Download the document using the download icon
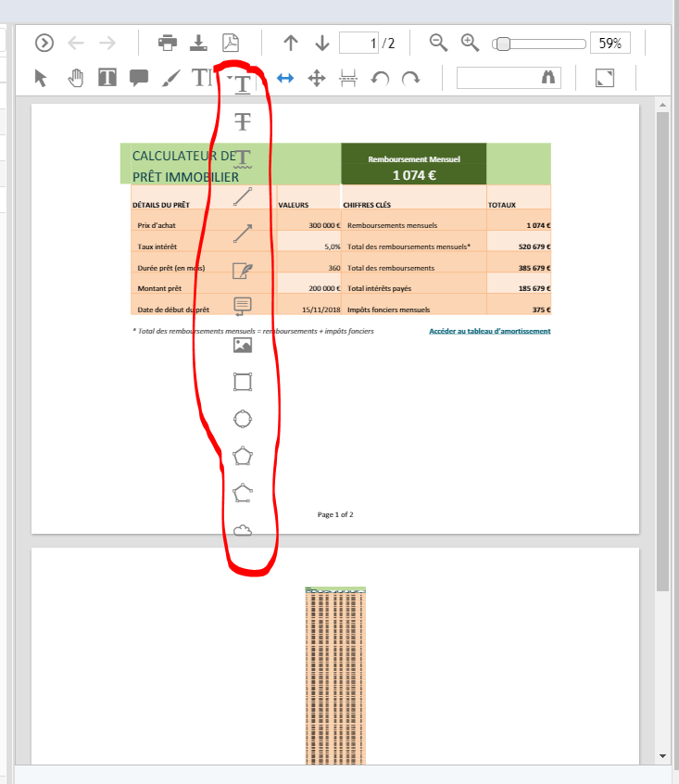Screen dimensions: 679x784 [x=198, y=43]
